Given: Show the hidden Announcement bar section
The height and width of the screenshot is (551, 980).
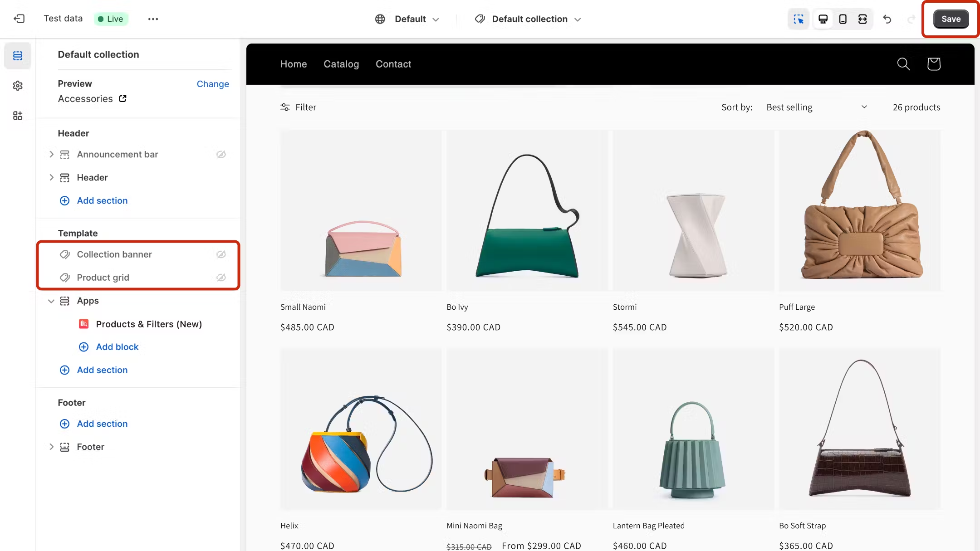Looking at the screenshot, I should coord(221,155).
